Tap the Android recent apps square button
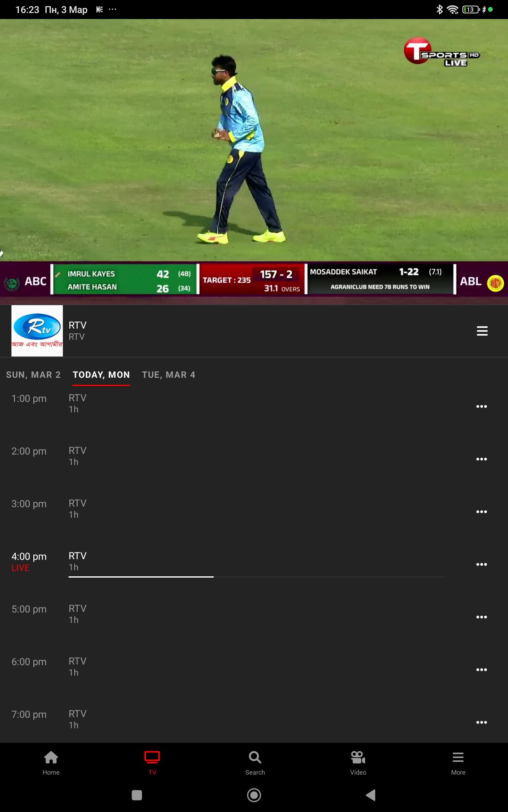The width and height of the screenshot is (508, 812). coord(137,795)
